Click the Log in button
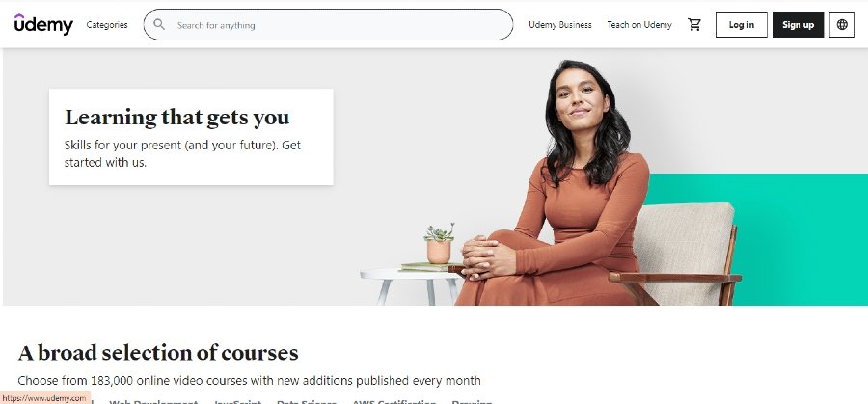 (x=742, y=24)
